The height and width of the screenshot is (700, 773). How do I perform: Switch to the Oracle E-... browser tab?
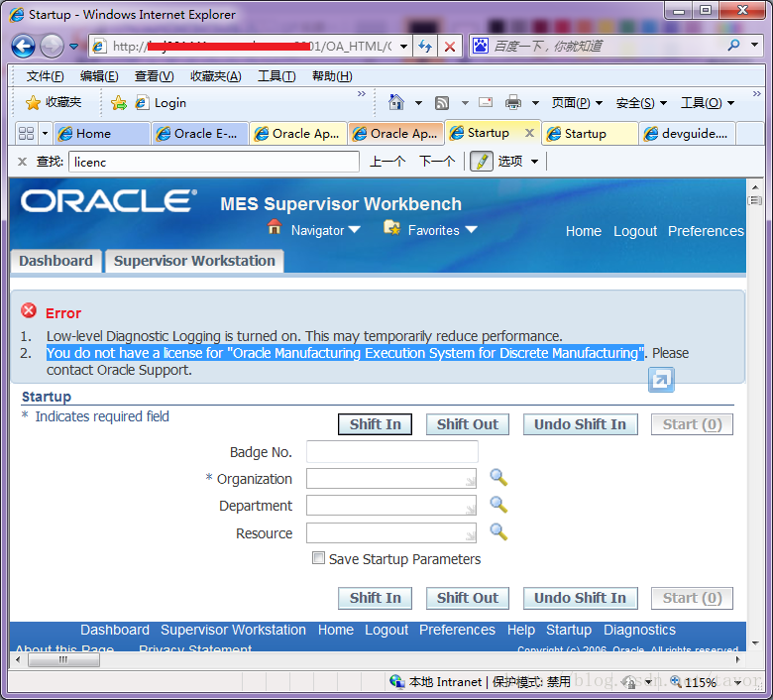coord(200,133)
